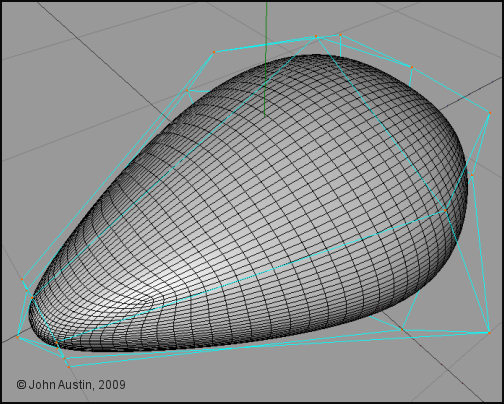The width and height of the screenshot is (504, 404).
Task: Select the long cyan cage edge crossing the mesh's lower side
Action: pyautogui.click(x=251, y=276)
